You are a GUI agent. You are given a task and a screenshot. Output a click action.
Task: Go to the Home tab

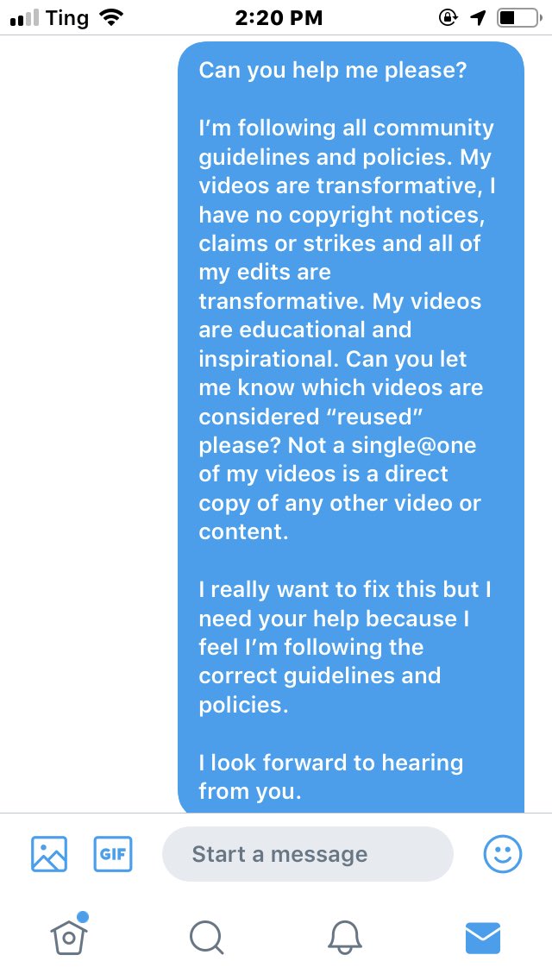(69, 938)
